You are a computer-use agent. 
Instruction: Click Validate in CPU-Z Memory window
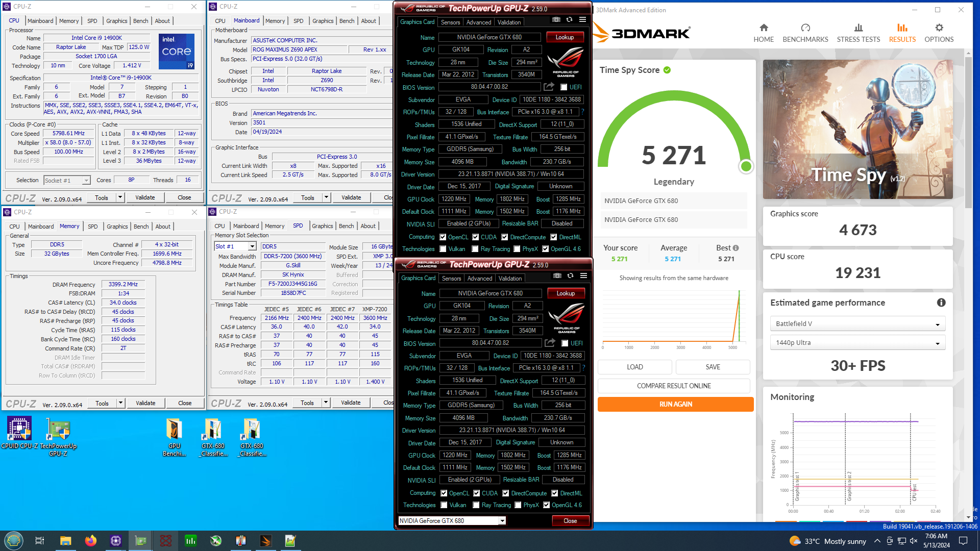point(145,403)
